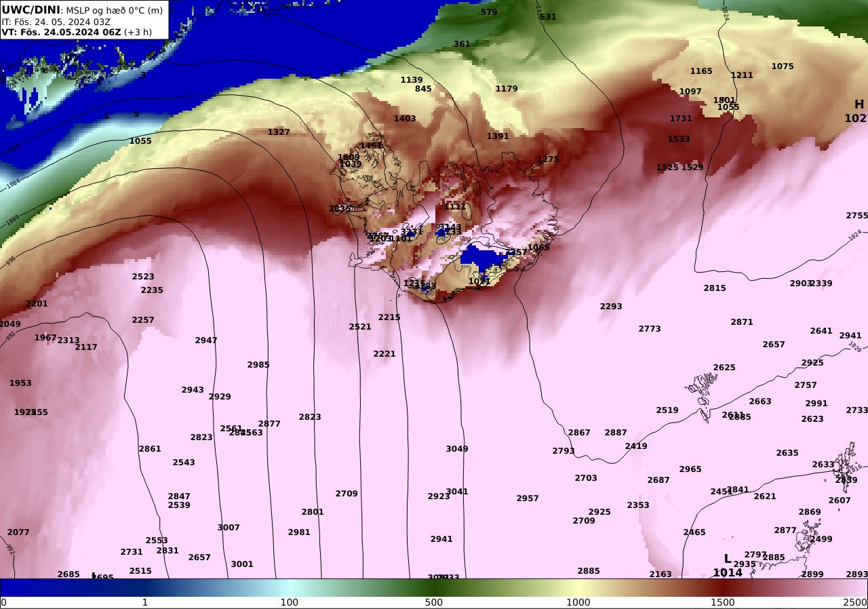868x609 pixels.
Task: Click the colorbar tick label 1500
Action: (723, 602)
